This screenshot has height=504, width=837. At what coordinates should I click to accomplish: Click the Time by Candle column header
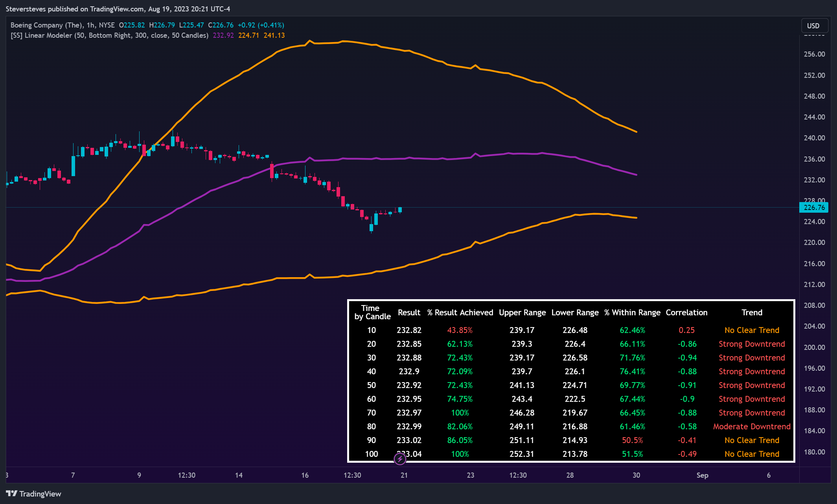pyautogui.click(x=372, y=313)
